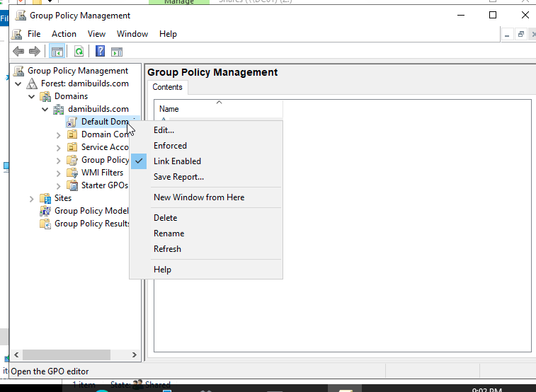Click the Service Accounts OU icon
The height and width of the screenshot is (392, 536).
72,147
